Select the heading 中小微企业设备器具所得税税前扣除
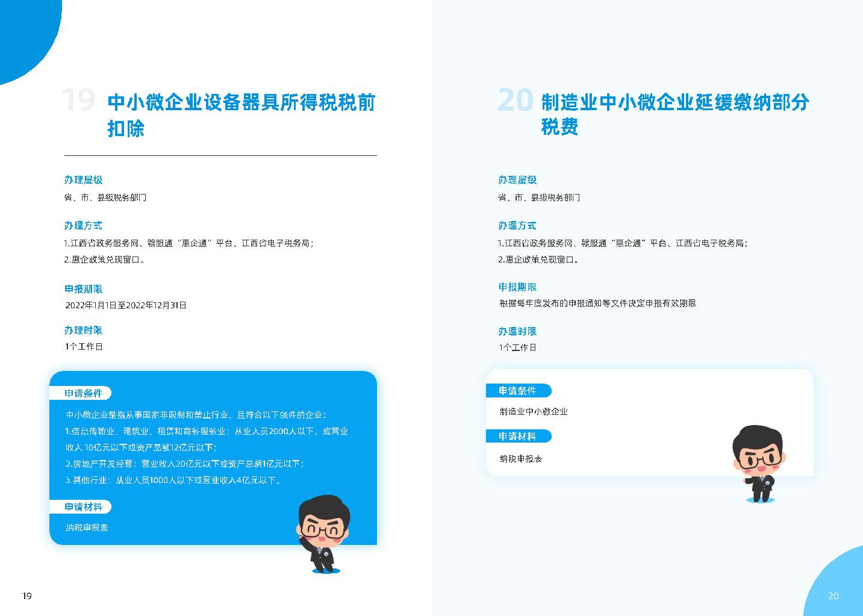The height and width of the screenshot is (616, 863). 241,114
